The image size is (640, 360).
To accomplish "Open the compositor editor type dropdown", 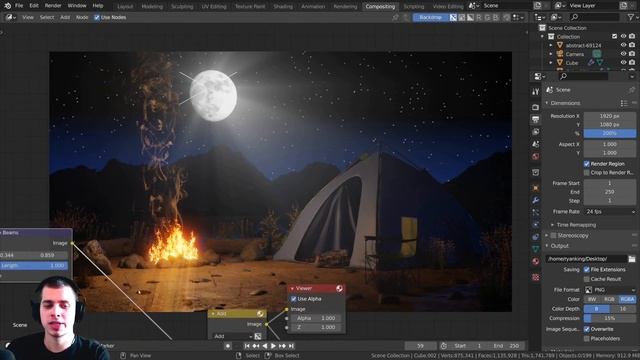I will (11, 18).
